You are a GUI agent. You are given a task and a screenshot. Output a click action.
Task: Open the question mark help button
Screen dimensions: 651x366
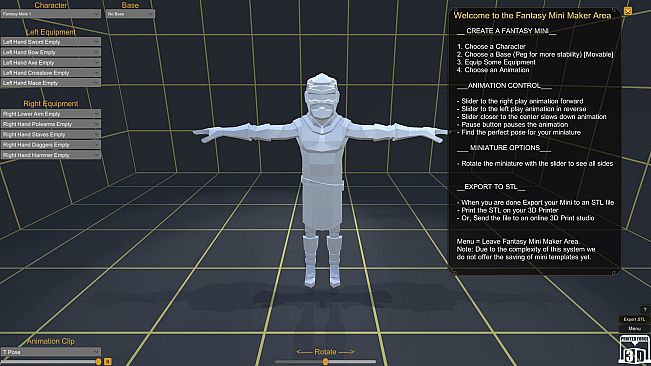(x=645, y=310)
